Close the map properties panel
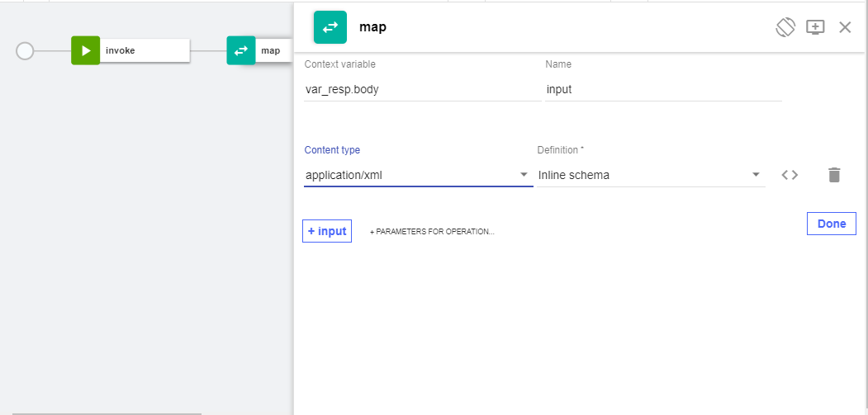This screenshot has height=415, width=868. pyautogui.click(x=845, y=27)
